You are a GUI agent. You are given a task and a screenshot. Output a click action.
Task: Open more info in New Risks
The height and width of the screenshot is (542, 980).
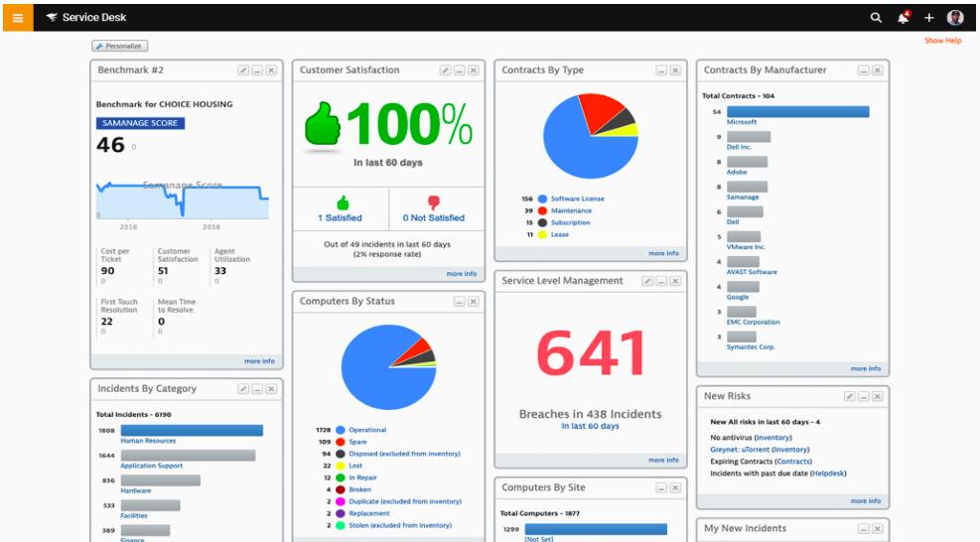(866, 500)
